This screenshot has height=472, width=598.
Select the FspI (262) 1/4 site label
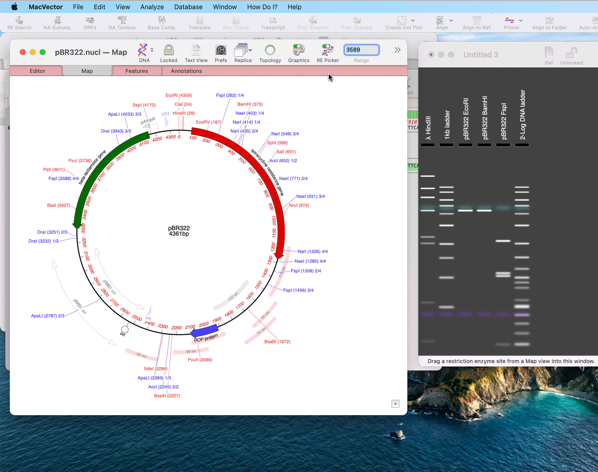[x=230, y=95]
